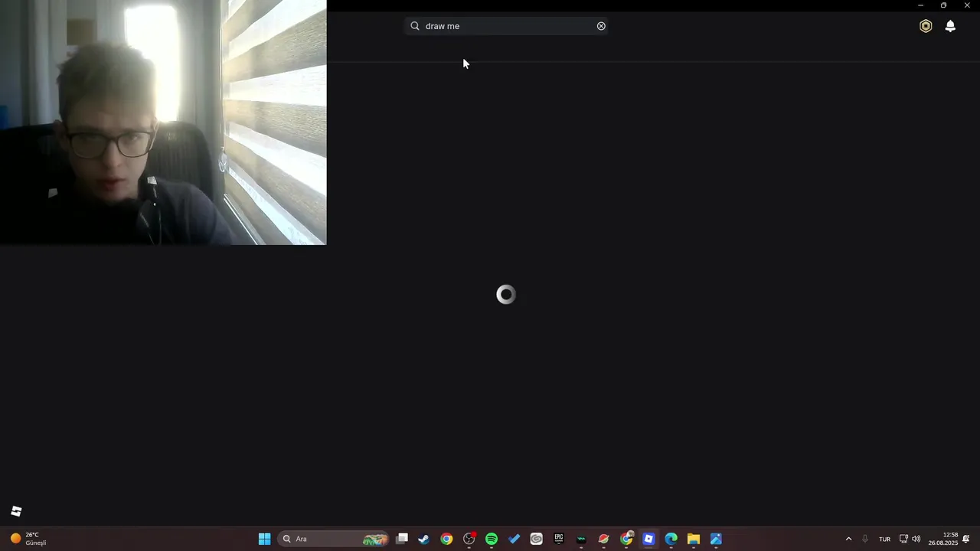This screenshot has width=980, height=551.
Task: Click the microphone tray icon
Action: (865, 539)
